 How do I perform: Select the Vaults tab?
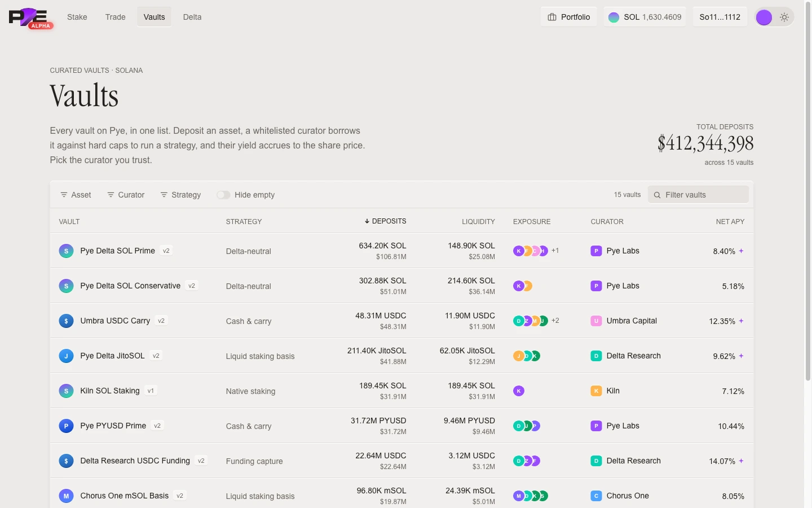click(155, 17)
